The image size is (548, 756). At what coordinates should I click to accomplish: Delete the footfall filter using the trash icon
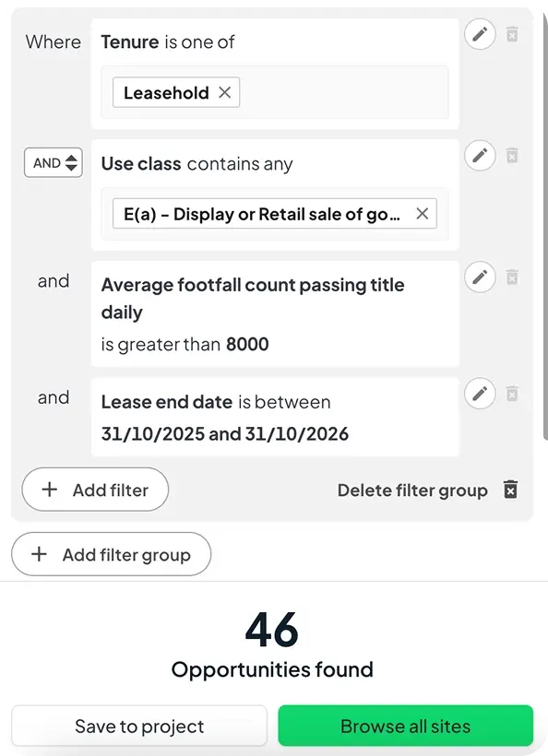513,277
